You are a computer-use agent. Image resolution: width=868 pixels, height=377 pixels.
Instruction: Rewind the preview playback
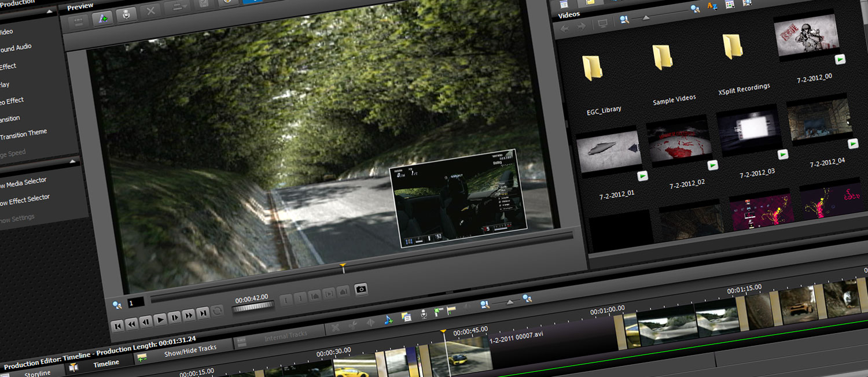click(x=132, y=323)
